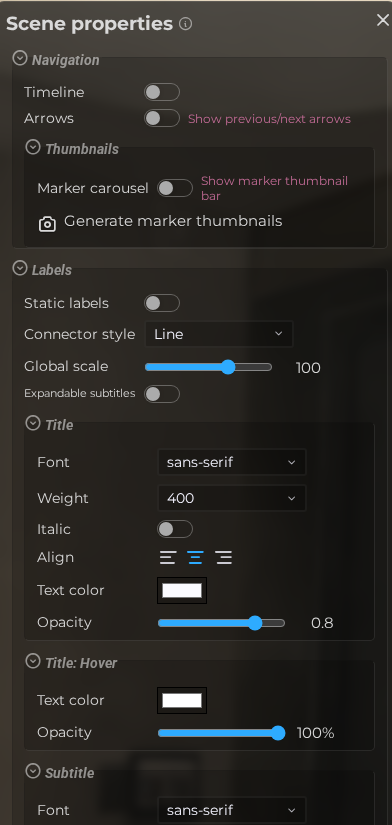Collapse the Thumbnails subsection
392x825 pixels.
pos(33,147)
